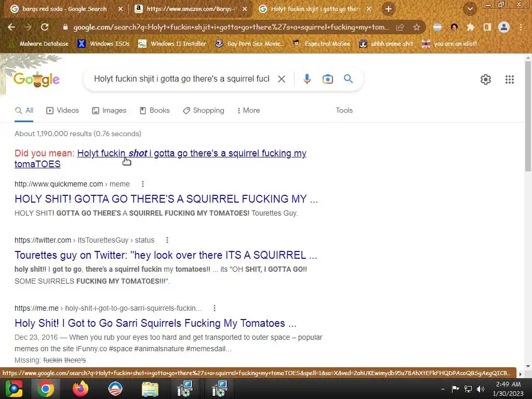532x399 pixels.
Task: Open the network tray icon
Action: 468,389
